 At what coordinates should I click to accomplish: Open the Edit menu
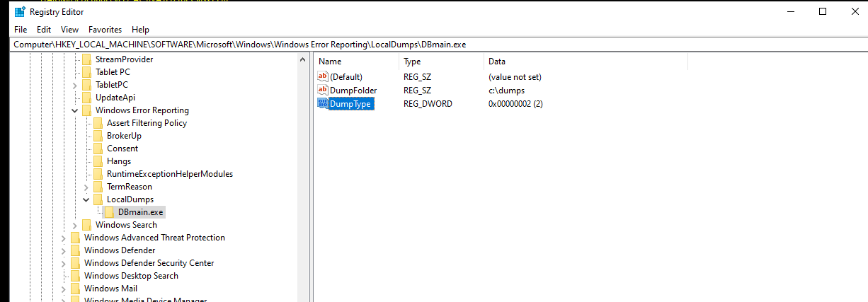(x=44, y=30)
